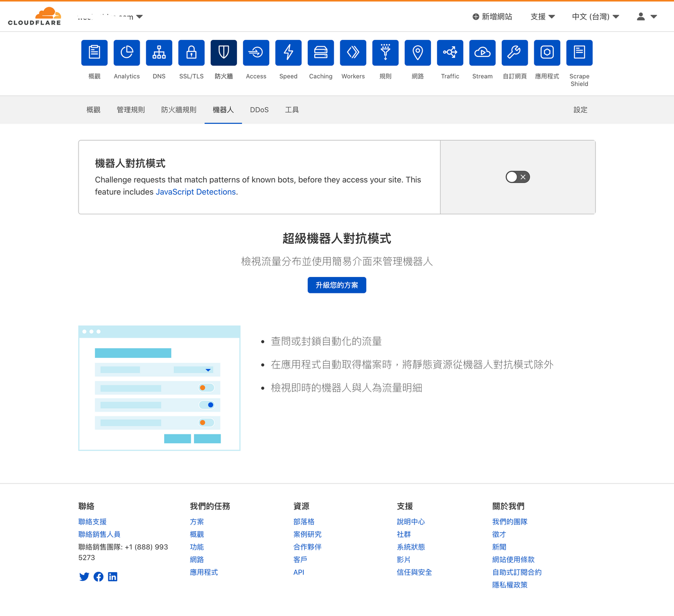Screen dimensions: 674x616
Task: Open the 影片 footer link
Action: 404,559
